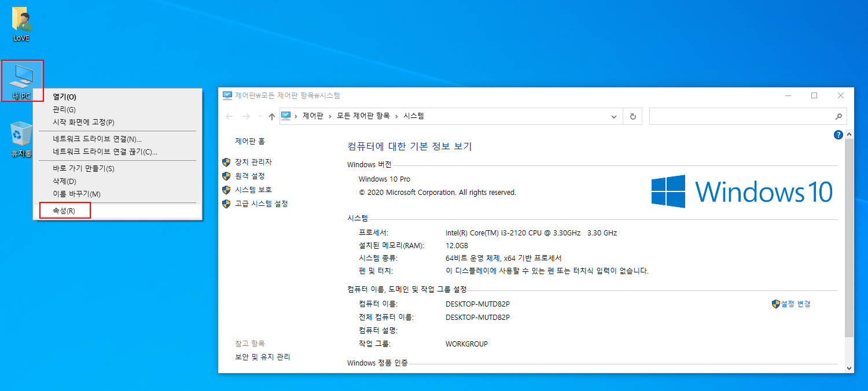Click the Intel(R) Core(TM) i3-2120 processor value

point(531,233)
